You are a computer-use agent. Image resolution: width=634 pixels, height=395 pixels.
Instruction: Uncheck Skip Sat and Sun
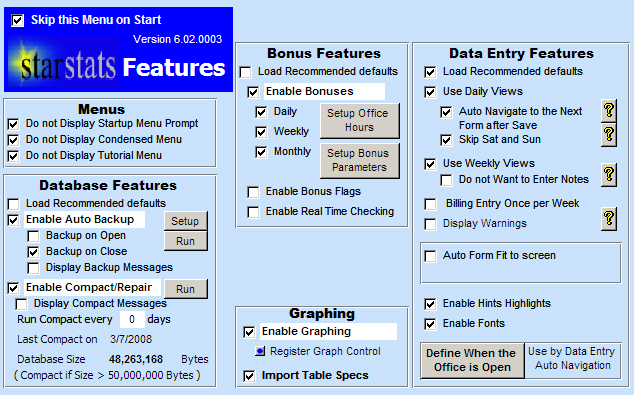coord(446,140)
